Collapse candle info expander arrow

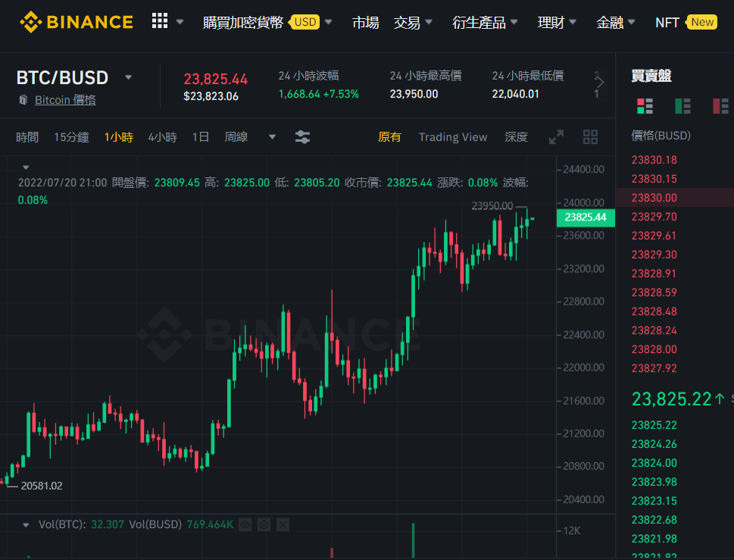(27, 167)
